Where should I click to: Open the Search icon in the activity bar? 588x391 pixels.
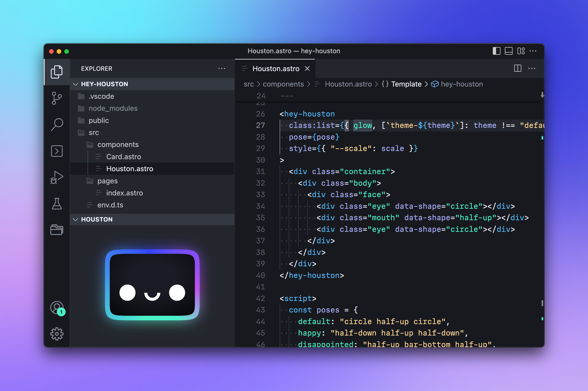pyautogui.click(x=57, y=124)
